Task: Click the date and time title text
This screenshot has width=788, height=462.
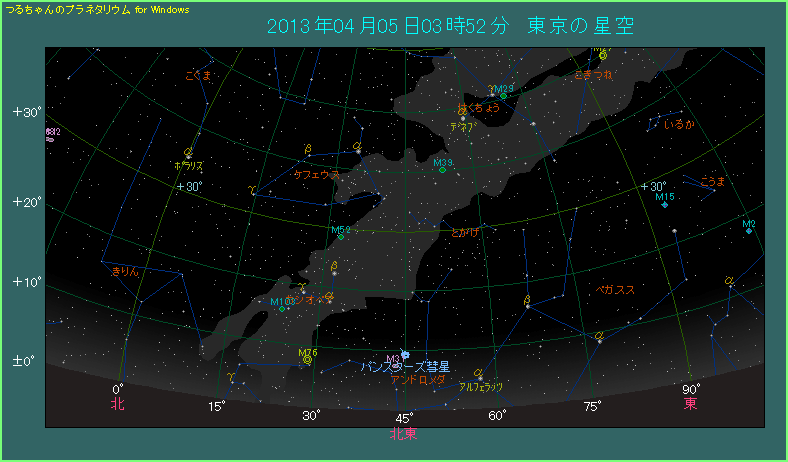Action: pyautogui.click(x=452, y=24)
